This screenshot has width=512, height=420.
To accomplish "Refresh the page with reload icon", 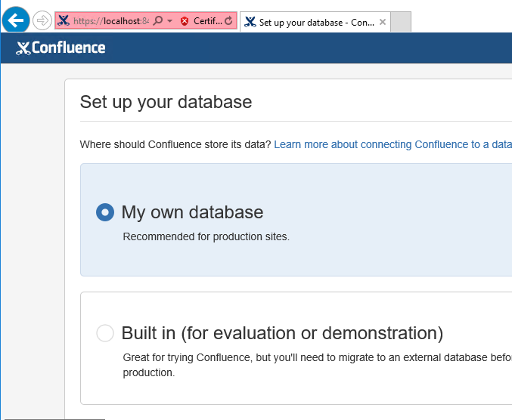I will 229,21.
